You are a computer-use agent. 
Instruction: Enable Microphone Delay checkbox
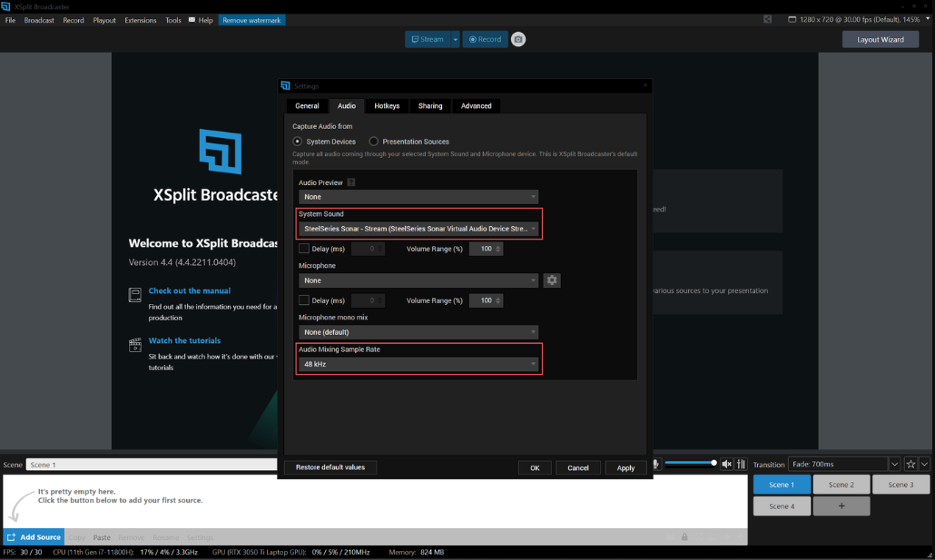tap(304, 300)
